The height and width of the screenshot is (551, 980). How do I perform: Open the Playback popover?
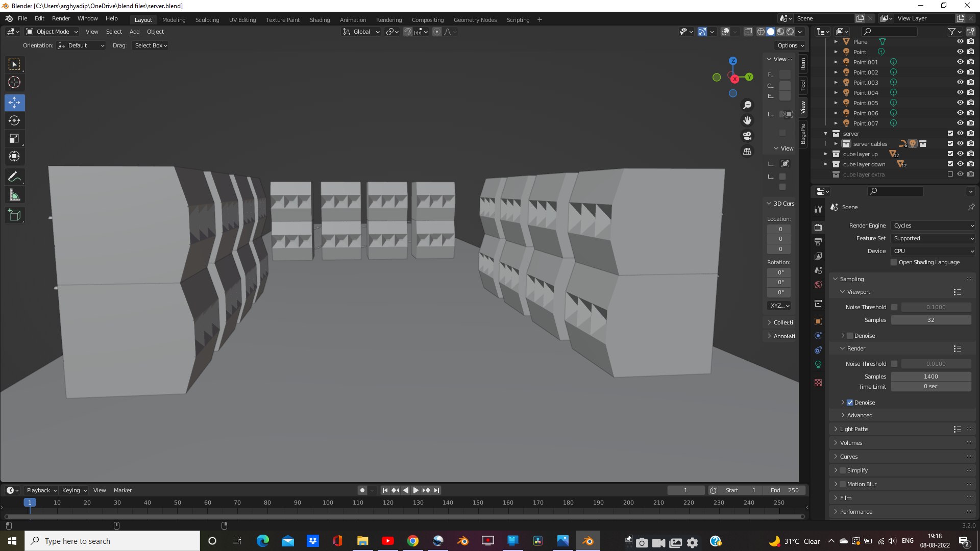pyautogui.click(x=41, y=490)
